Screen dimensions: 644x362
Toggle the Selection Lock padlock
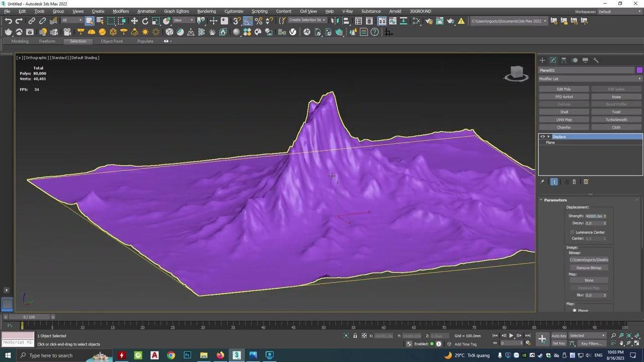pyautogui.click(x=355, y=336)
